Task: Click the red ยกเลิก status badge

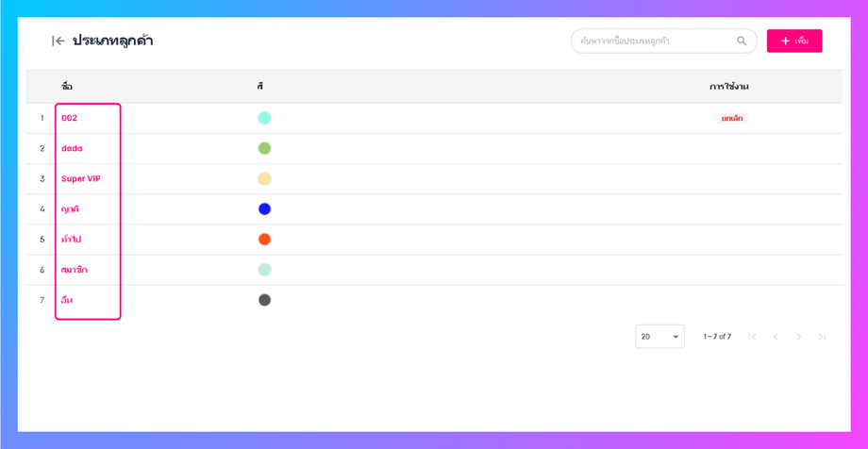Action: point(731,119)
